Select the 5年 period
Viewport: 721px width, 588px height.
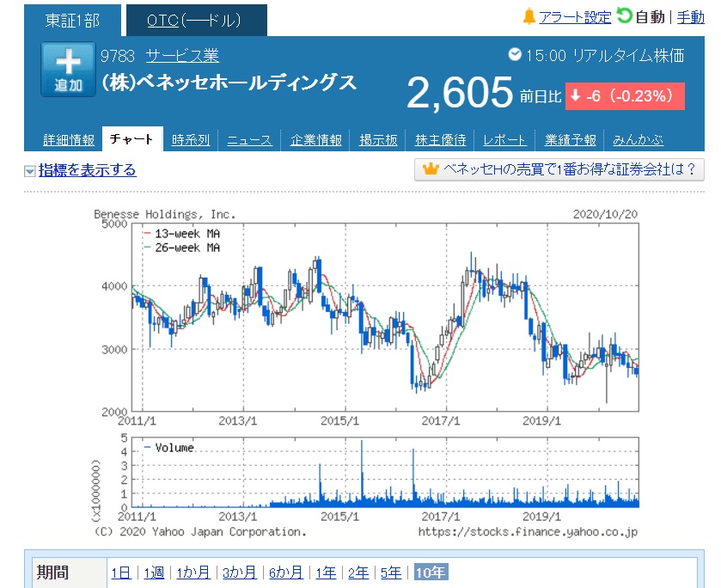pos(391,573)
